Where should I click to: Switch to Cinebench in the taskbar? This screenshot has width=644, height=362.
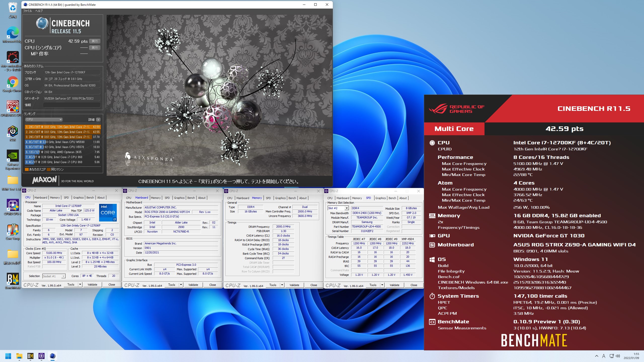[52, 356]
